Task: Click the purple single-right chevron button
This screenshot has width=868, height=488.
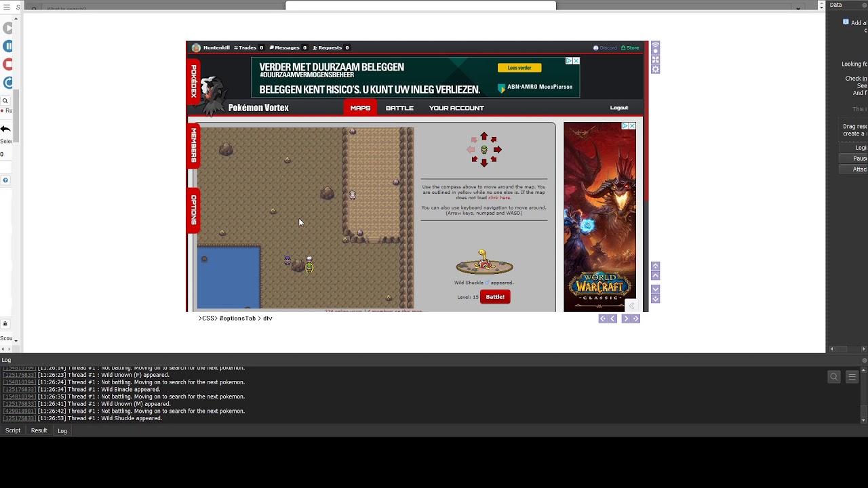Action: (x=625, y=319)
